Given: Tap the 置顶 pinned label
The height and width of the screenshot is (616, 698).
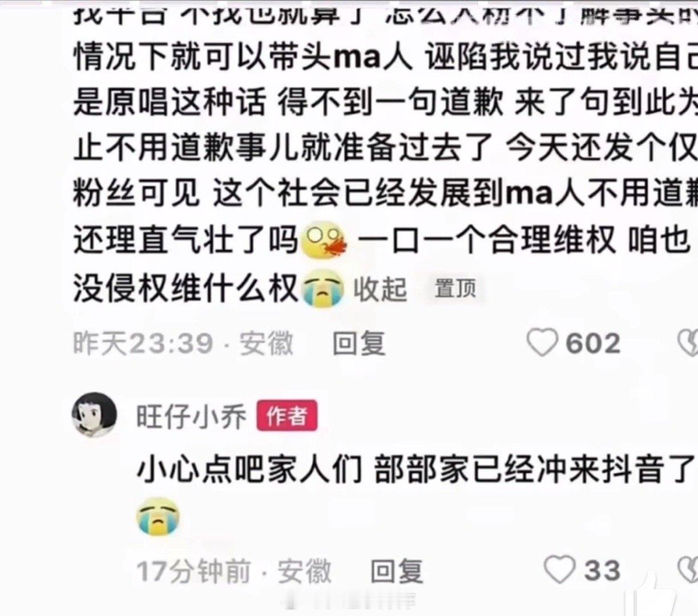Looking at the screenshot, I should tap(455, 289).
